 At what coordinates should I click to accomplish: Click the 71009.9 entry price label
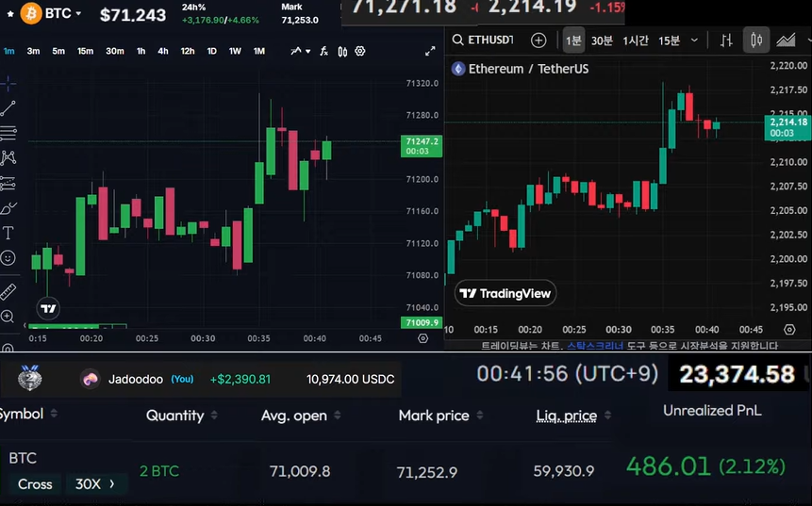pos(422,322)
